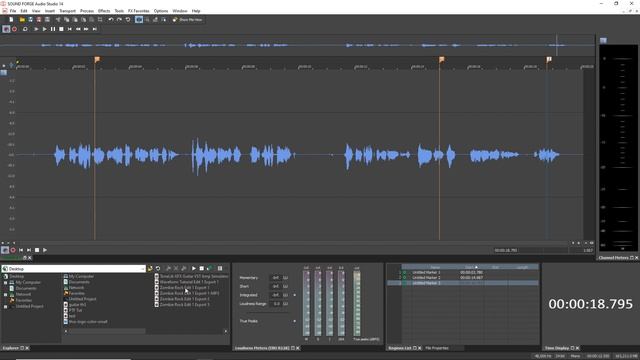Redo the edit with the toolbar arrow
Screen dimensions: 640x360
119,20
